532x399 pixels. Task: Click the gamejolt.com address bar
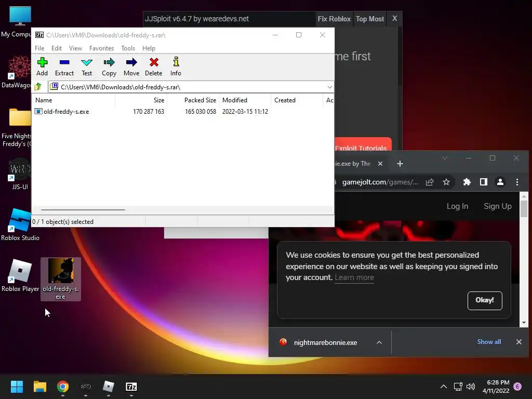tap(380, 182)
